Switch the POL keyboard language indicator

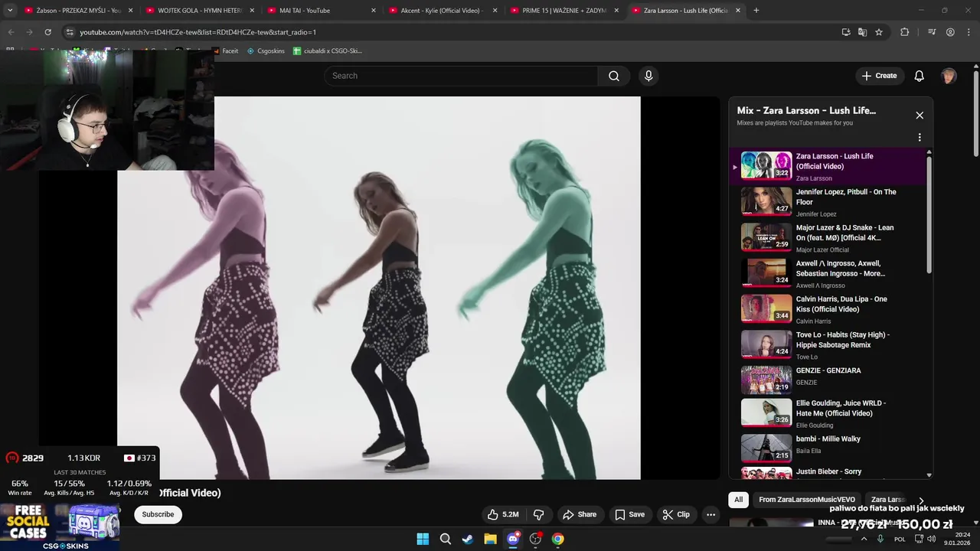tap(900, 539)
